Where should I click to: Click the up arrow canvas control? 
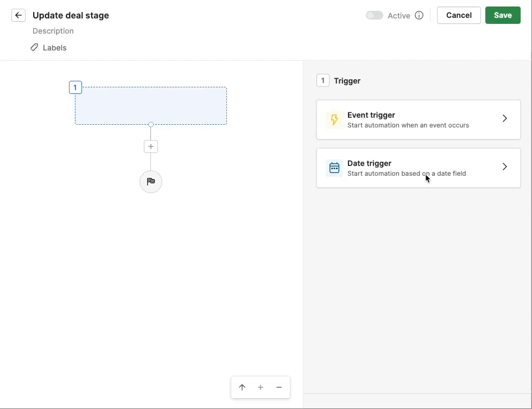click(x=242, y=387)
